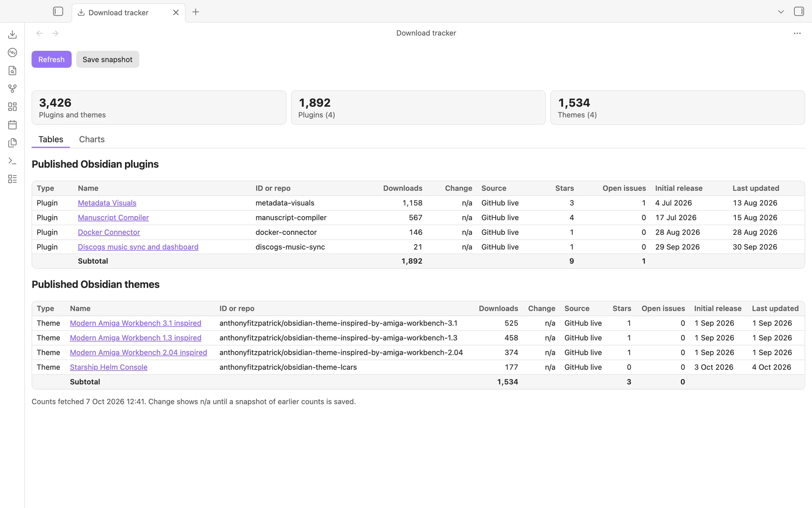The width and height of the screenshot is (812, 508).
Task: Click the plugins table Downloads column header
Action: click(402, 188)
